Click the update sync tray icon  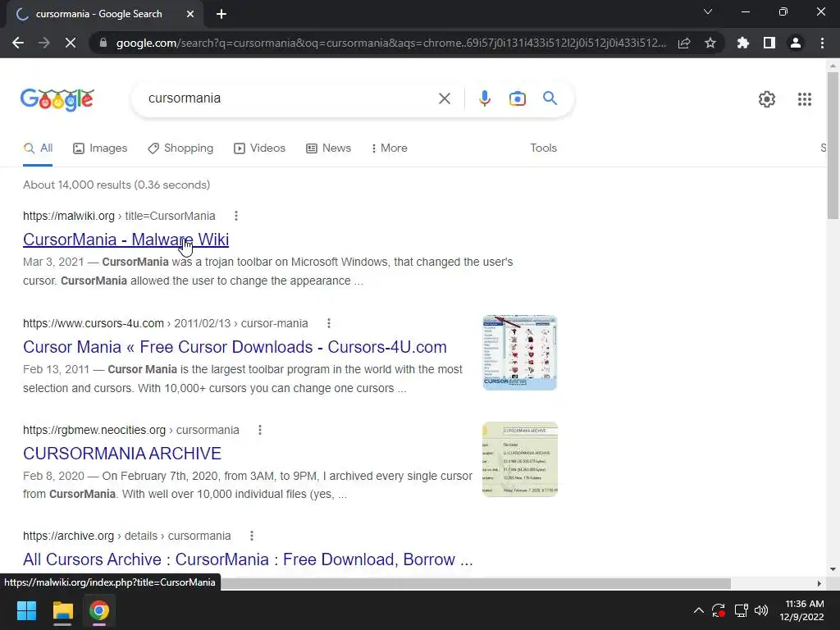pyautogui.click(x=719, y=610)
